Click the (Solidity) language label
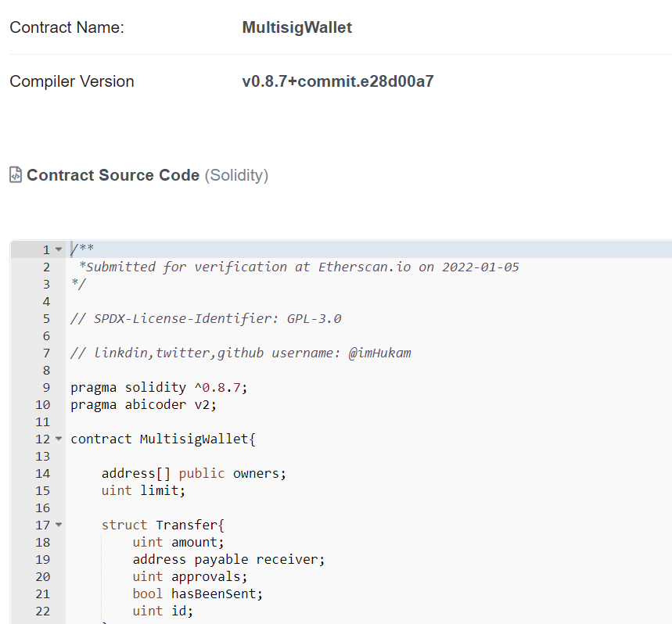This screenshot has height=624, width=672. pyautogui.click(x=236, y=175)
